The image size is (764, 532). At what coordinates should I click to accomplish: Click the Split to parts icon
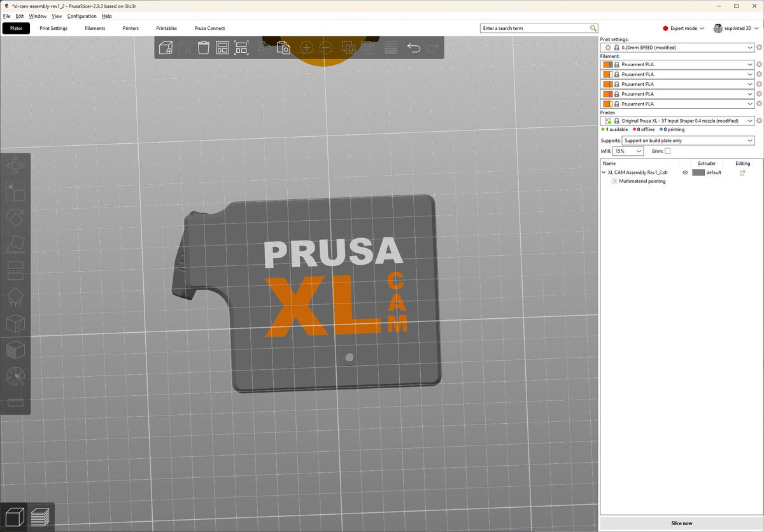(367, 48)
